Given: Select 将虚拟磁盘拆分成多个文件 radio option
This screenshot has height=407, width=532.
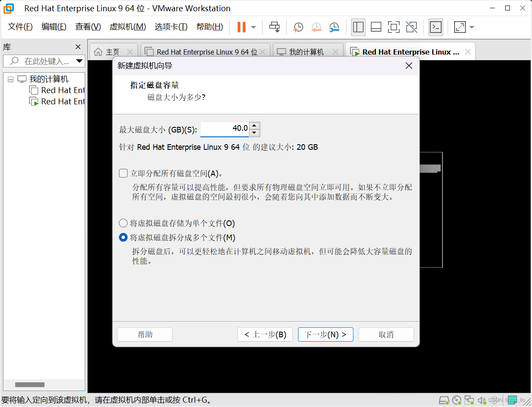Looking at the screenshot, I should pos(123,238).
